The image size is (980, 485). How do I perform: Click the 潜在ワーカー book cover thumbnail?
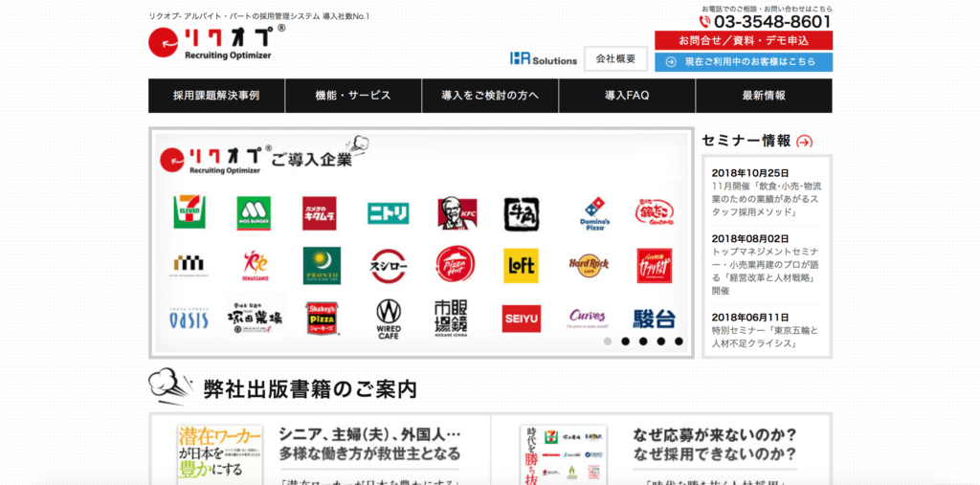[220, 455]
